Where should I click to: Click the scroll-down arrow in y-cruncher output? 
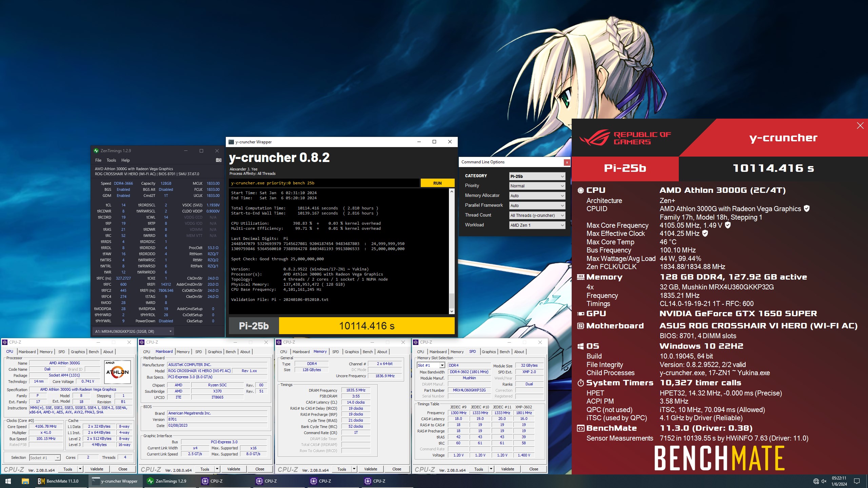coord(452,311)
